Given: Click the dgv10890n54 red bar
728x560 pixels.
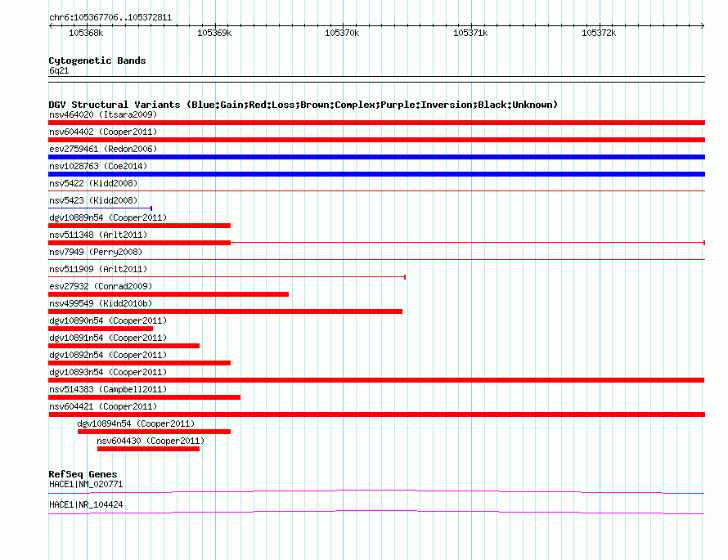Looking at the screenshot, I should point(101,329).
